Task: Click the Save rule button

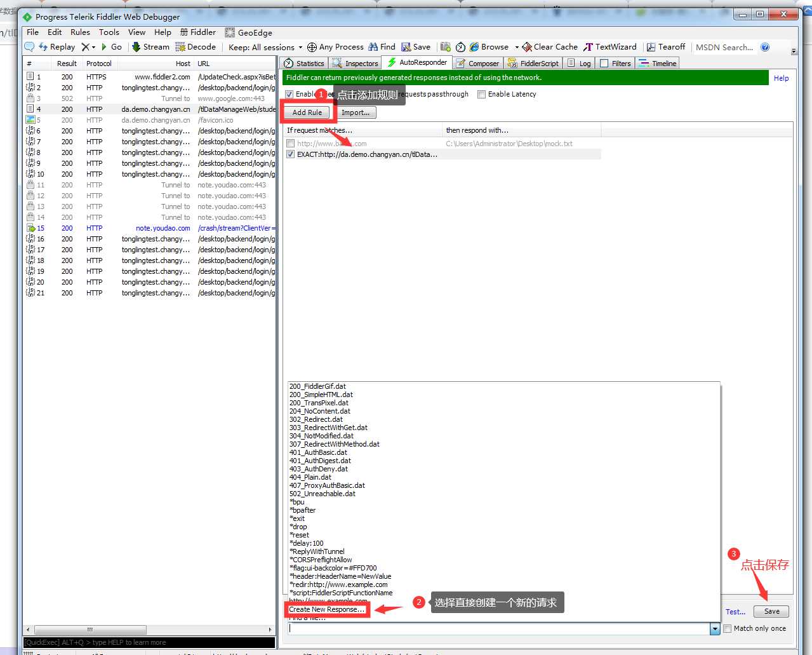Action: [771, 611]
